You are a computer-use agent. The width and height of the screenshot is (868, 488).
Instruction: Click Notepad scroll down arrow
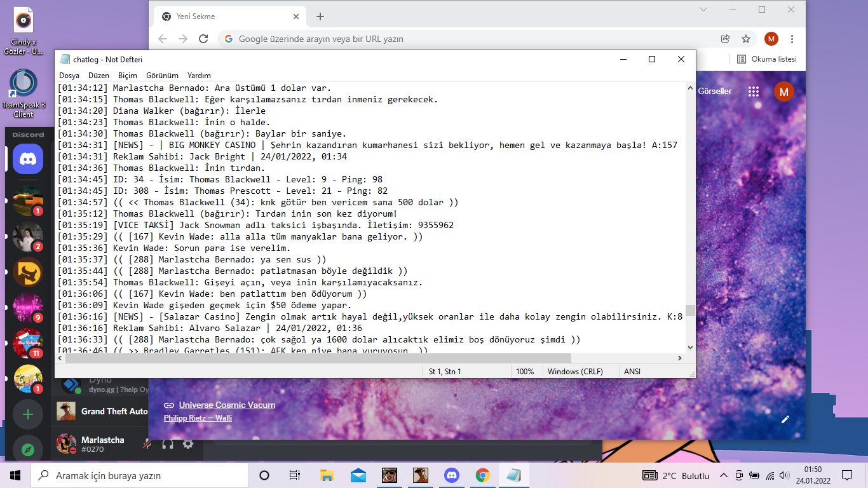pyautogui.click(x=690, y=348)
